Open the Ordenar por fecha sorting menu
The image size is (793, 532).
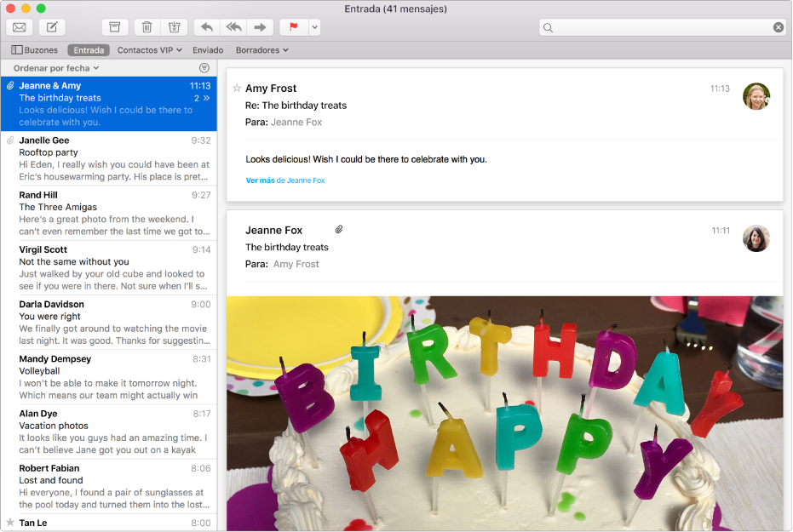55,67
